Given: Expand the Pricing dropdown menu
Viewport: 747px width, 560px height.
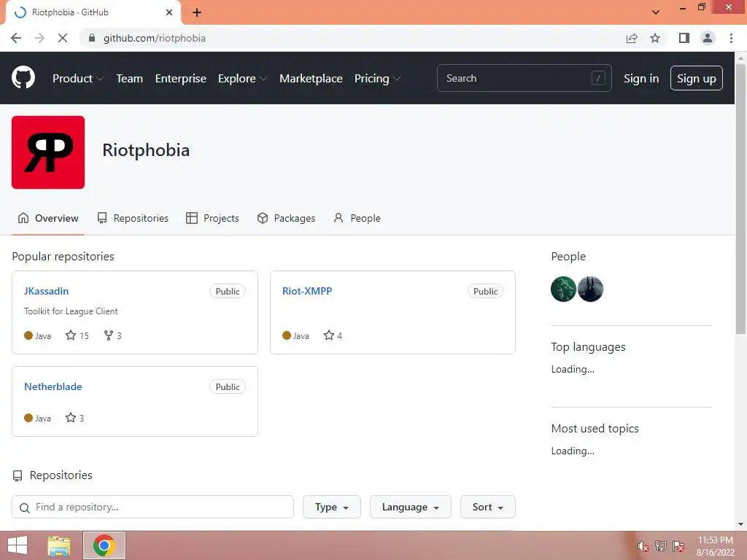Looking at the screenshot, I should [x=377, y=78].
